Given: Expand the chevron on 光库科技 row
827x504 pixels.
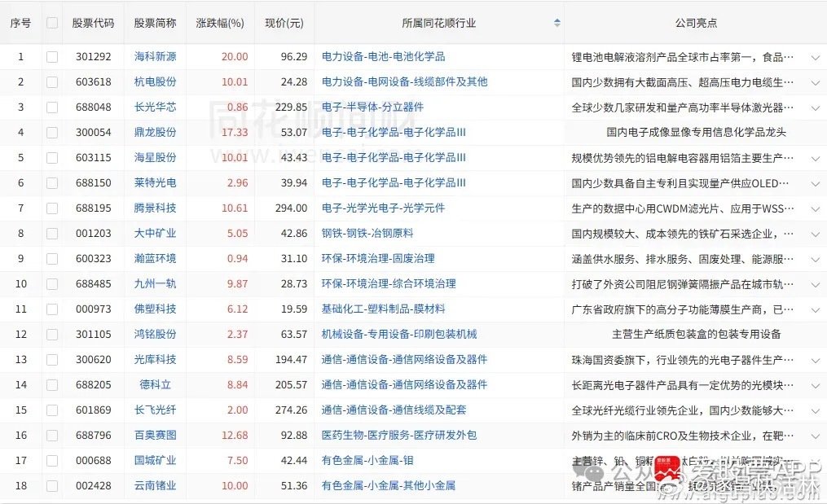Looking at the screenshot, I should coord(816,359).
